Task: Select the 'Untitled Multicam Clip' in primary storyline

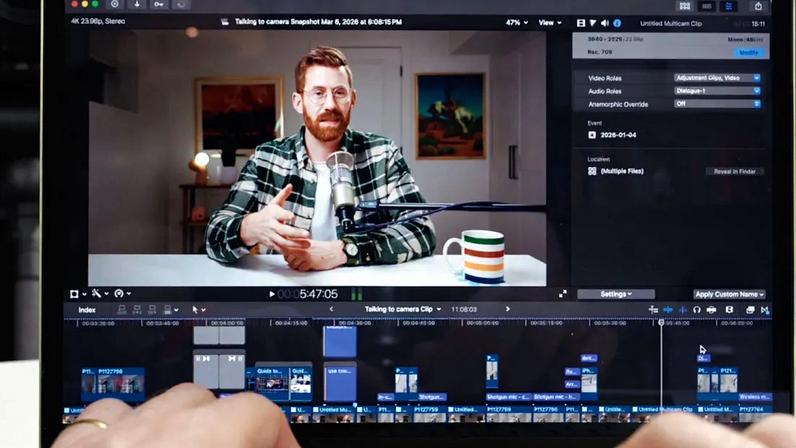Action: pos(664,413)
